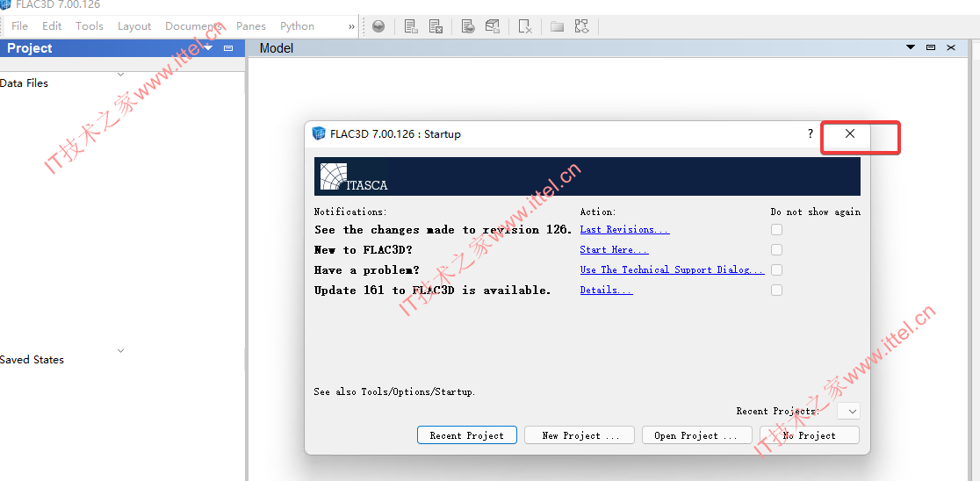Click the FLAC3D cube icon in Startup title bar
Screen dimensions: 980x481
[x=319, y=133]
